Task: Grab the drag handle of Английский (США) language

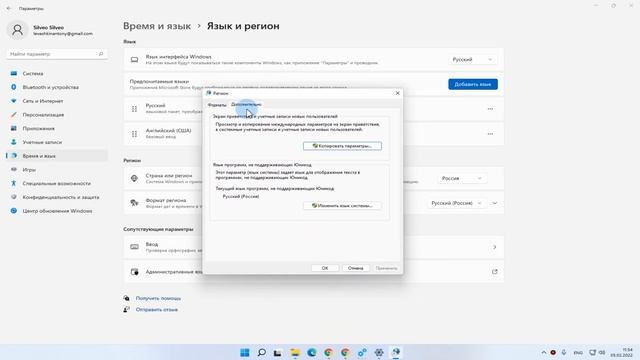Action: pyautogui.click(x=134, y=134)
